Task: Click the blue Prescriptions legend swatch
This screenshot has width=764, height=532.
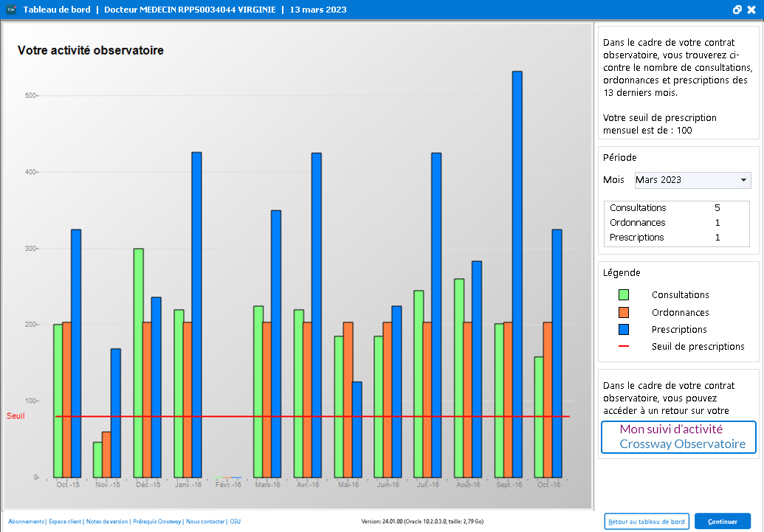Action: coord(623,330)
